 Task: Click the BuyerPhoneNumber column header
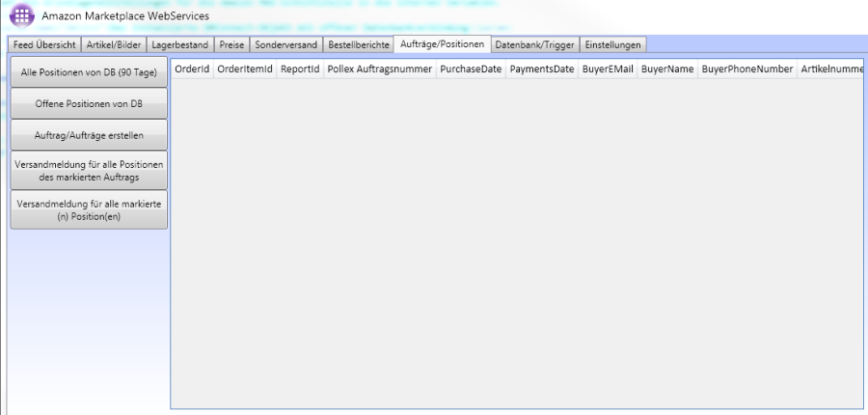[x=747, y=70]
